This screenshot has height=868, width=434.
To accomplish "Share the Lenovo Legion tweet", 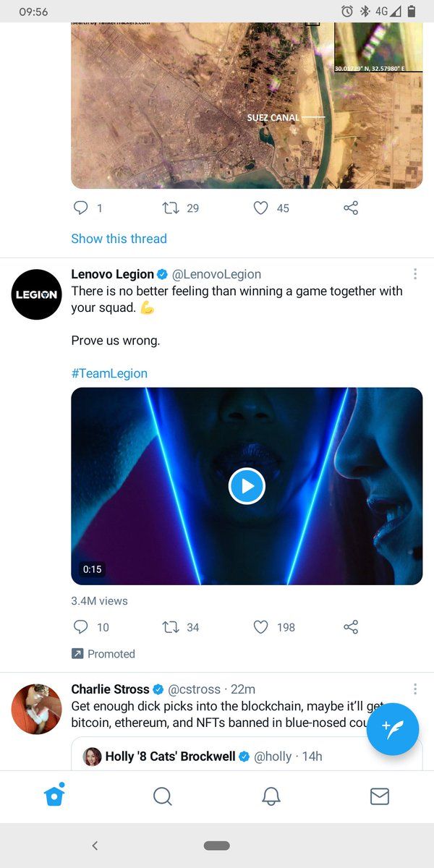I will (x=351, y=627).
